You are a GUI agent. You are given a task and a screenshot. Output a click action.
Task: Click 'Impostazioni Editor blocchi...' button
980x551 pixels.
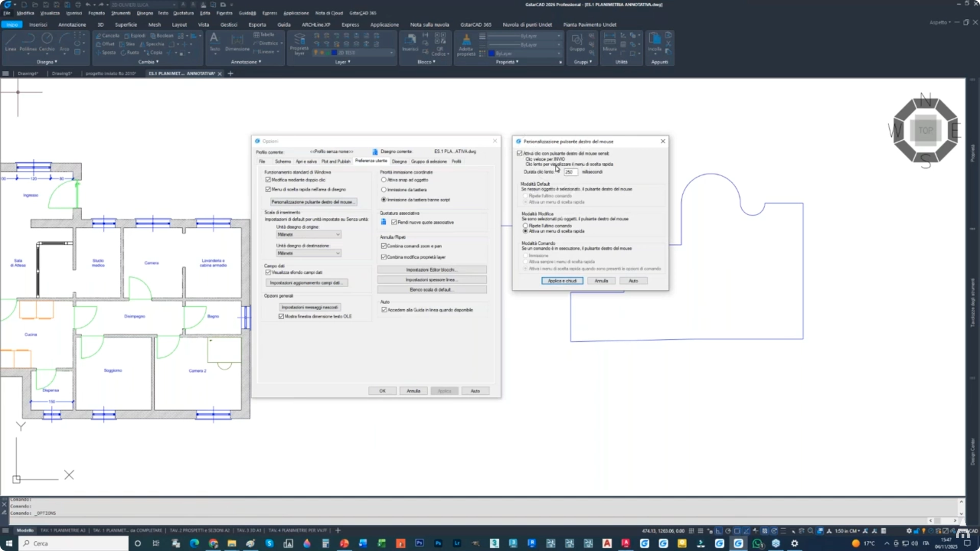pyautogui.click(x=432, y=269)
